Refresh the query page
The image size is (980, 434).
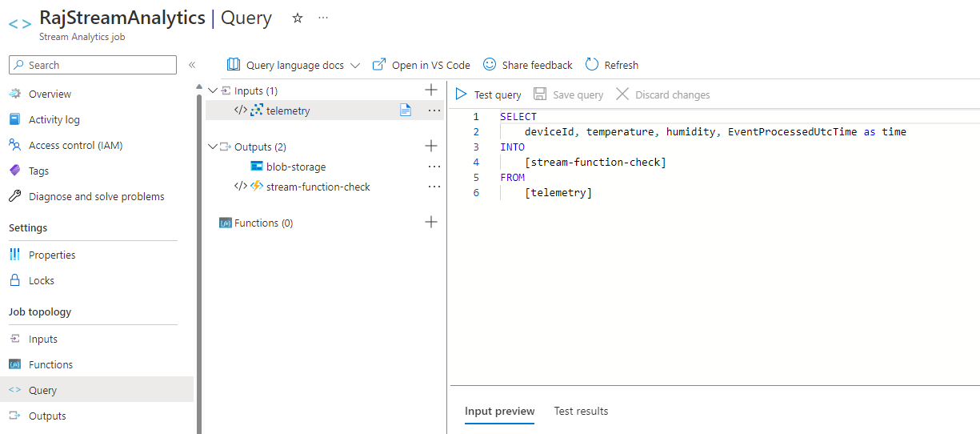click(x=612, y=65)
